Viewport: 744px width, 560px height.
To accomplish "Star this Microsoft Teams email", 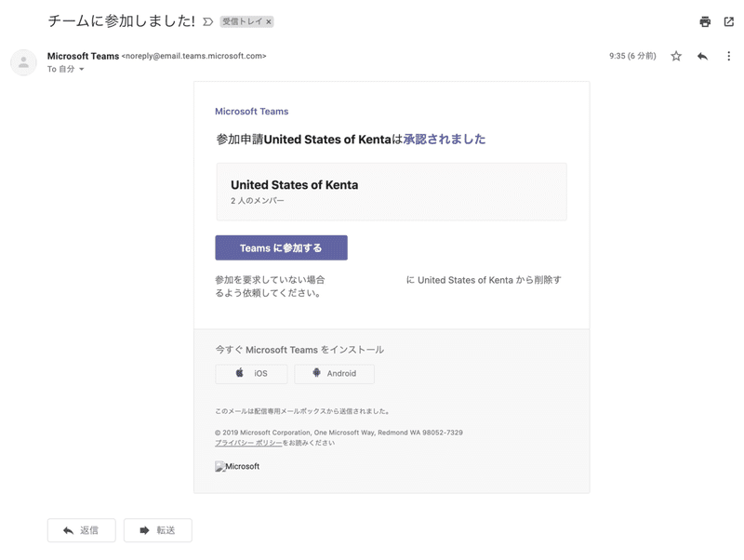I will [676, 56].
